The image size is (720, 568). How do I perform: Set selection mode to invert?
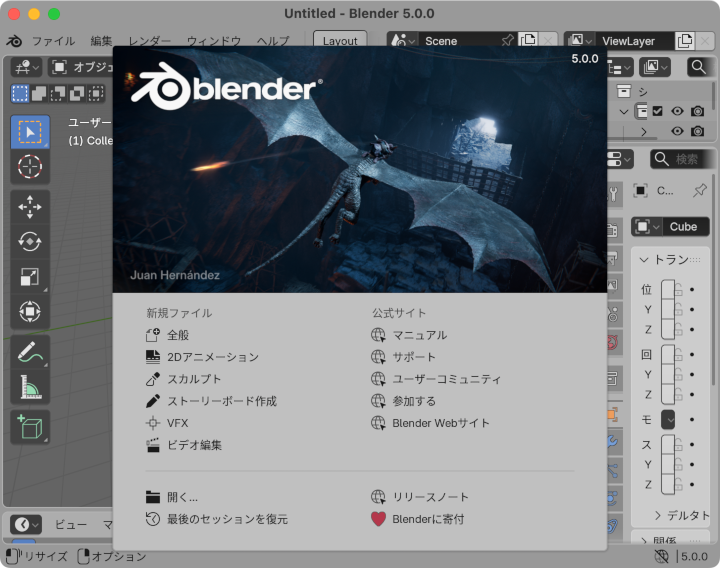[77, 93]
